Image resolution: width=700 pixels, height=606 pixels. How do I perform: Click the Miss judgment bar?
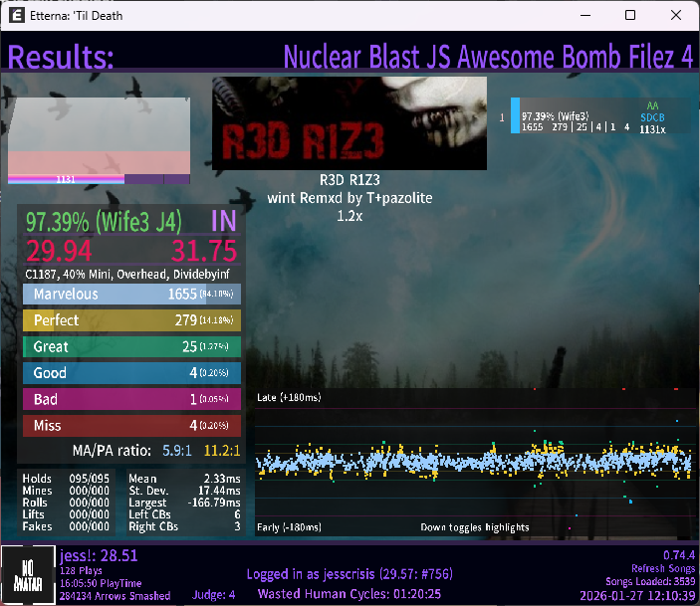tap(131, 426)
